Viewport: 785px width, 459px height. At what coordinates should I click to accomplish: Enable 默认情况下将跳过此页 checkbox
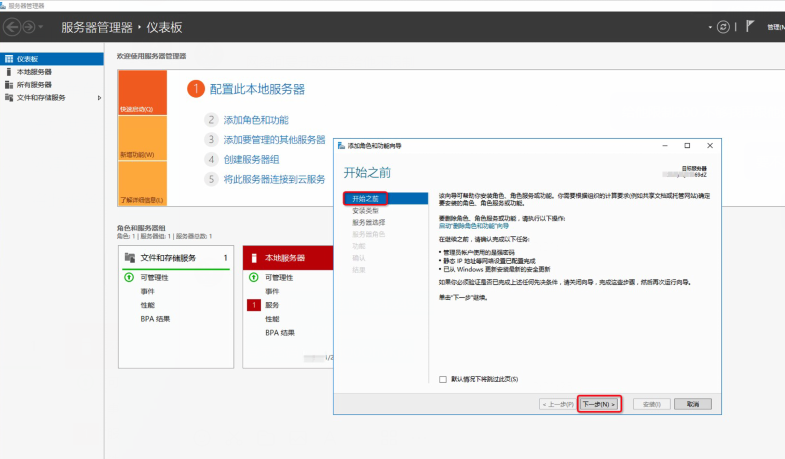(x=443, y=379)
